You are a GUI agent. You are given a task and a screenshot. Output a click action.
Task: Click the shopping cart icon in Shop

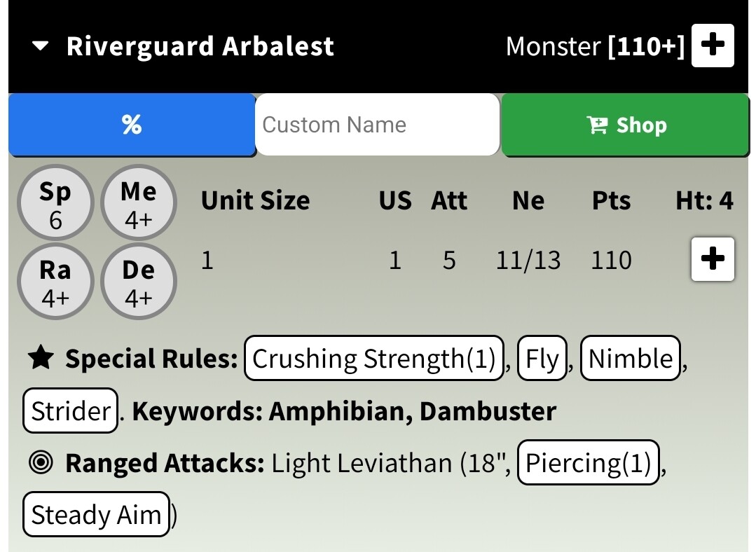pyautogui.click(x=597, y=125)
